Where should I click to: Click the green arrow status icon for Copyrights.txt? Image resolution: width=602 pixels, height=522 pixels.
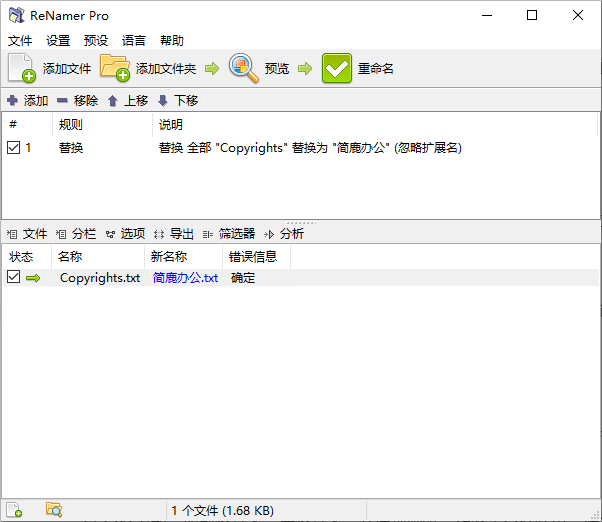click(33, 278)
